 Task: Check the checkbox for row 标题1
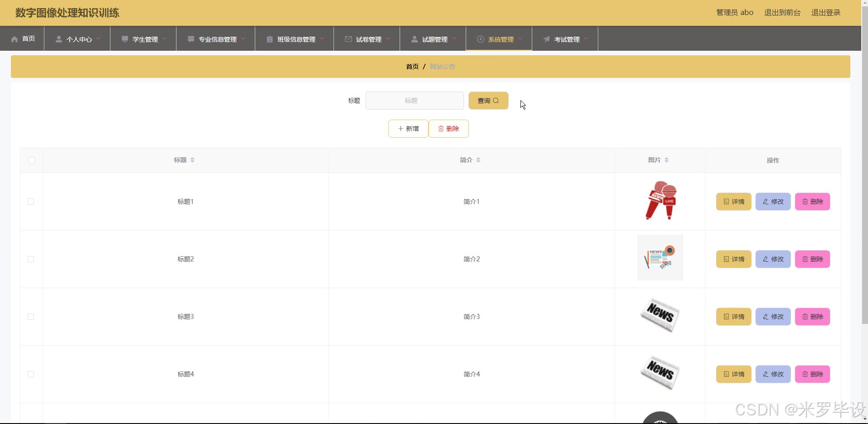click(x=31, y=202)
